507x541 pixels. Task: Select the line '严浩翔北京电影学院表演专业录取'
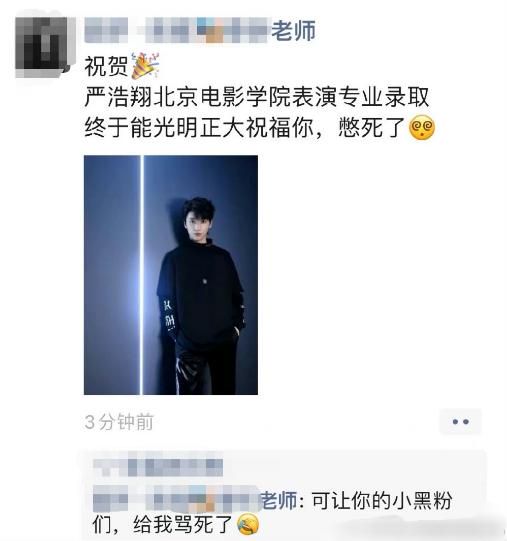pyautogui.click(x=257, y=97)
